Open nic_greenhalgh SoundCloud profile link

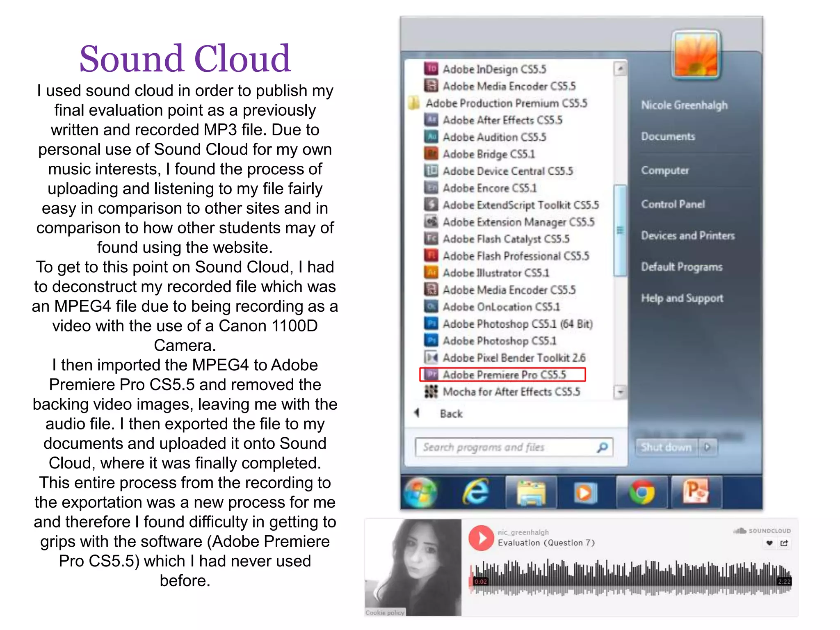523,532
